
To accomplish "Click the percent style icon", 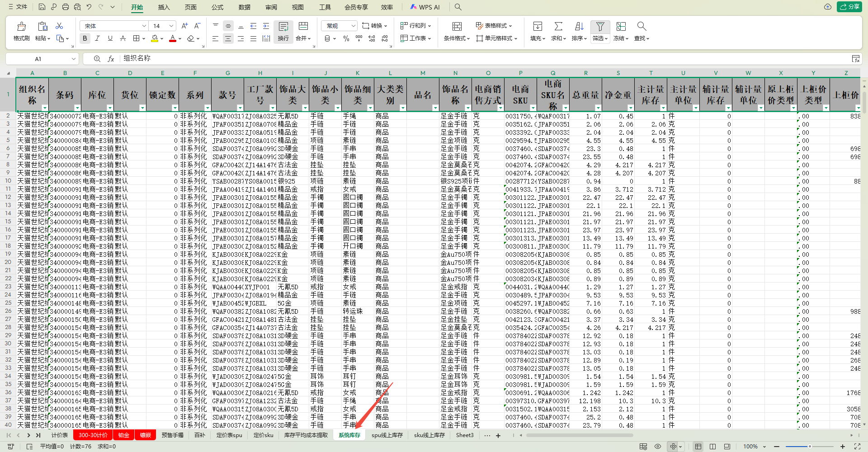I will click(x=346, y=39).
